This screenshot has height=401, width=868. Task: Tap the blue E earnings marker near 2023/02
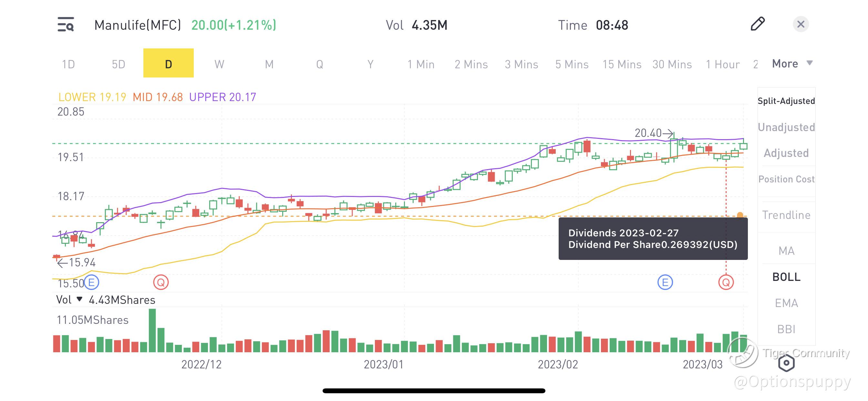[x=665, y=283]
